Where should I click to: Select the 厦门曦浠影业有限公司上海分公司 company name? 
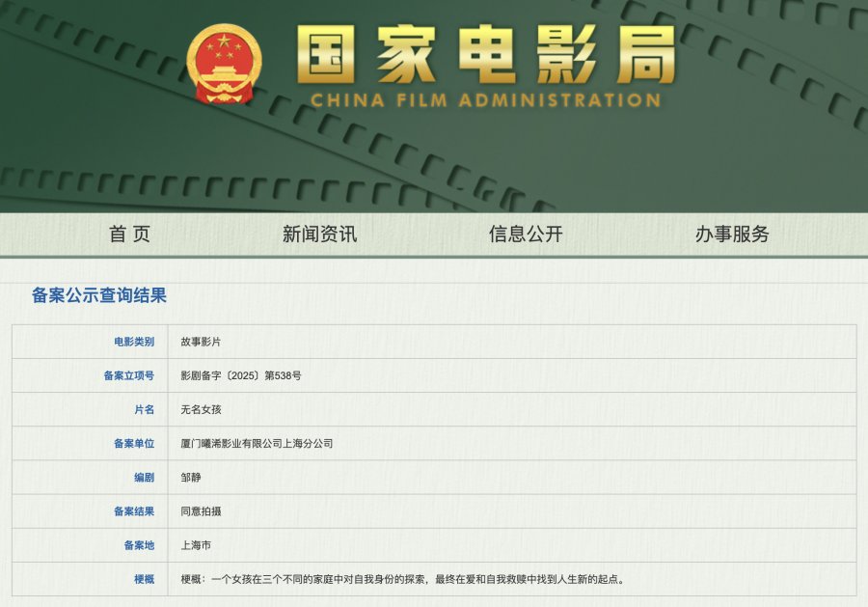tap(257, 444)
